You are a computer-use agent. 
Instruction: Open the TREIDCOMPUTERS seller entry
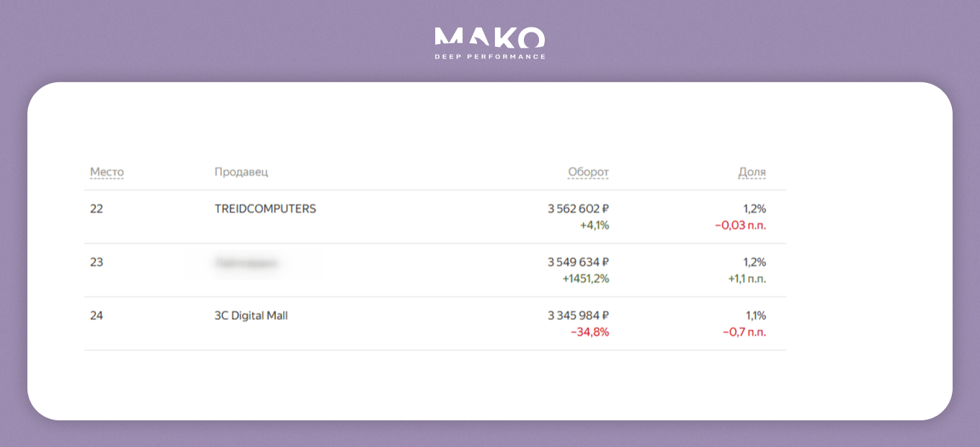coord(265,209)
